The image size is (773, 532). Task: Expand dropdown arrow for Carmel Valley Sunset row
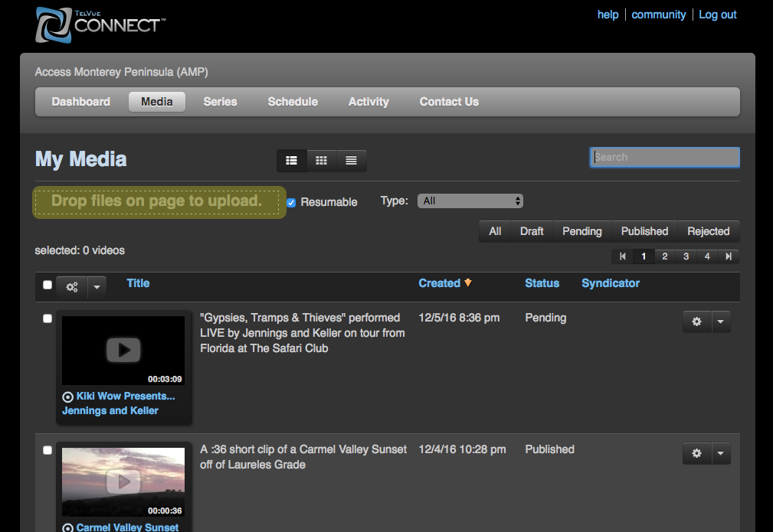click(721, 453)
